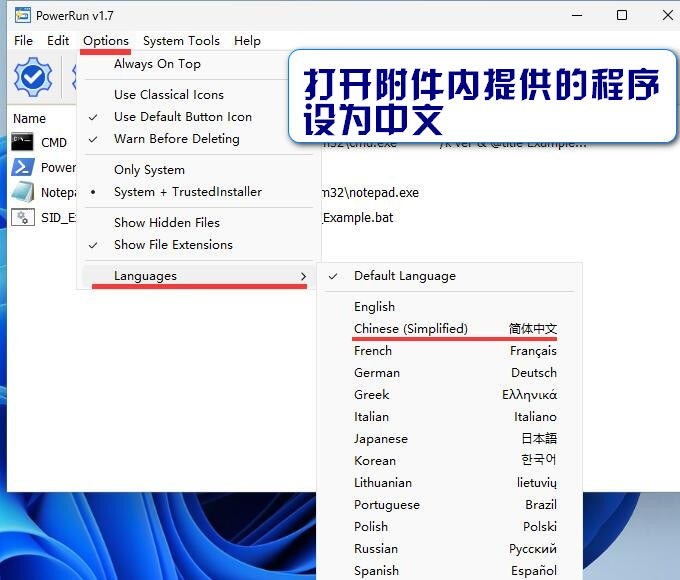The image size is (680, 580).
Task: Open the System Tools menu
Action: [181, 41]
